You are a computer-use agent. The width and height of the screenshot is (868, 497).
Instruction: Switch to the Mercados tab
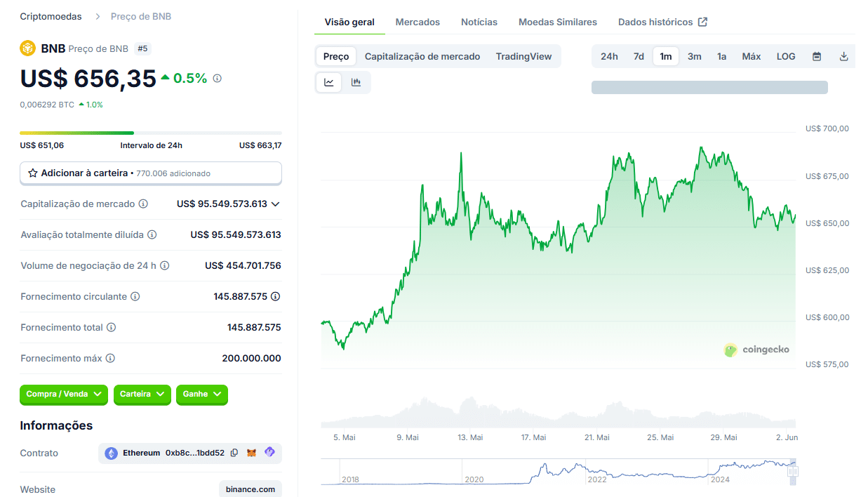click(418, 22)
